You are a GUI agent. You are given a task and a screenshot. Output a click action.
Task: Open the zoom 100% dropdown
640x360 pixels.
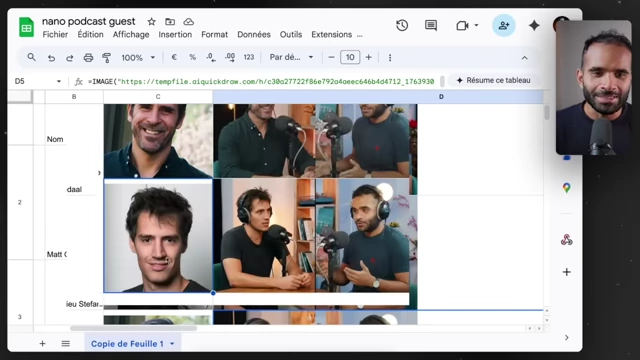coord(138,58)
